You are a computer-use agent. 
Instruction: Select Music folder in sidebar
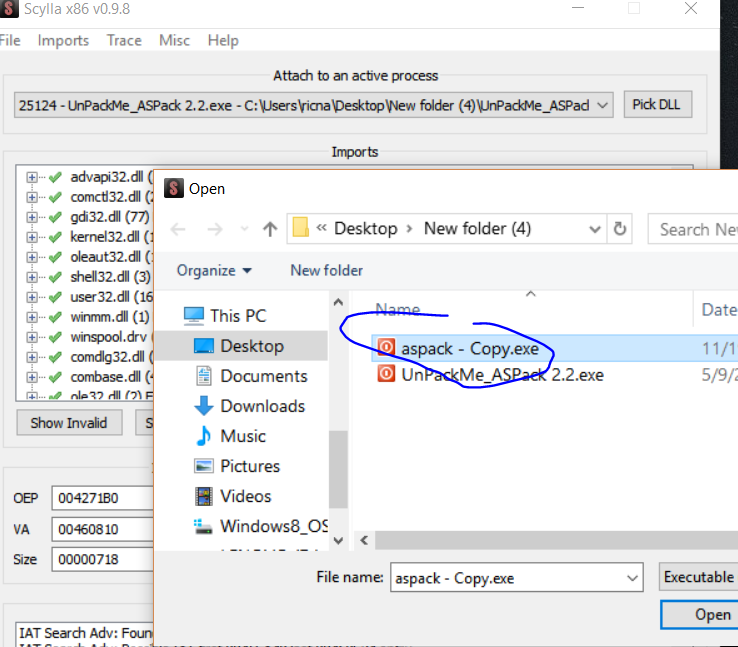point(243,436)
